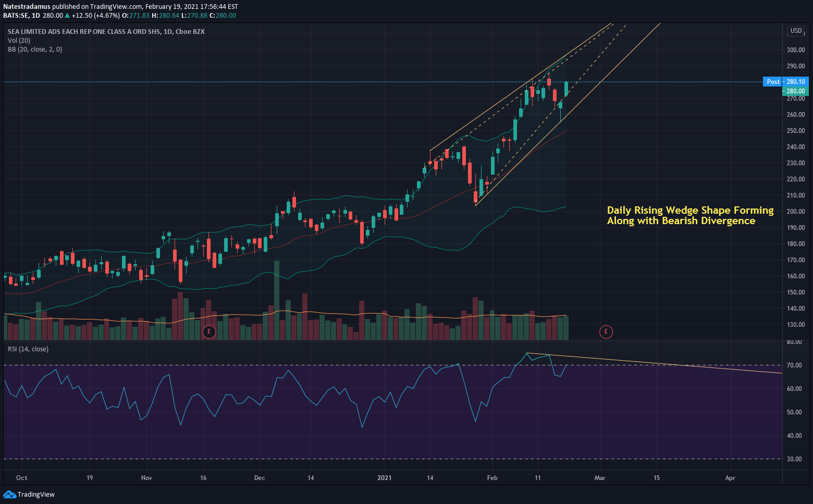Click the 16 date label after Nov
813x504 pixels.
tap(203, 478)
